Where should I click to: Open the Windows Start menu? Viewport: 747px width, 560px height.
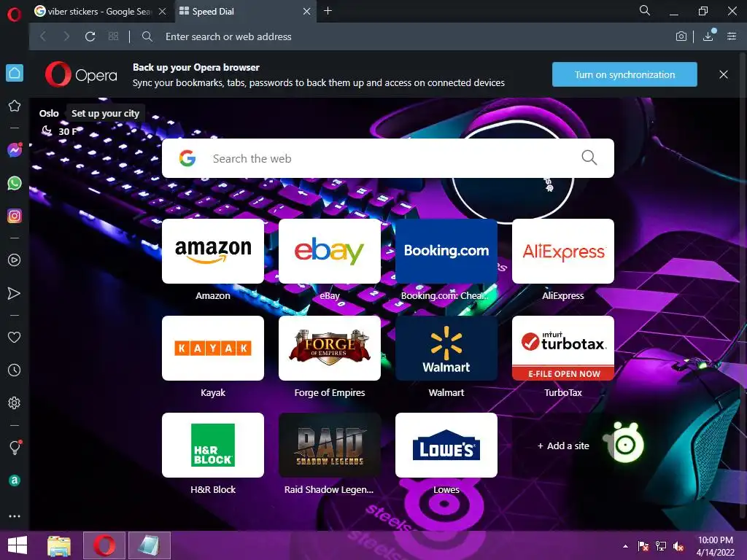(x=18, y=545)
